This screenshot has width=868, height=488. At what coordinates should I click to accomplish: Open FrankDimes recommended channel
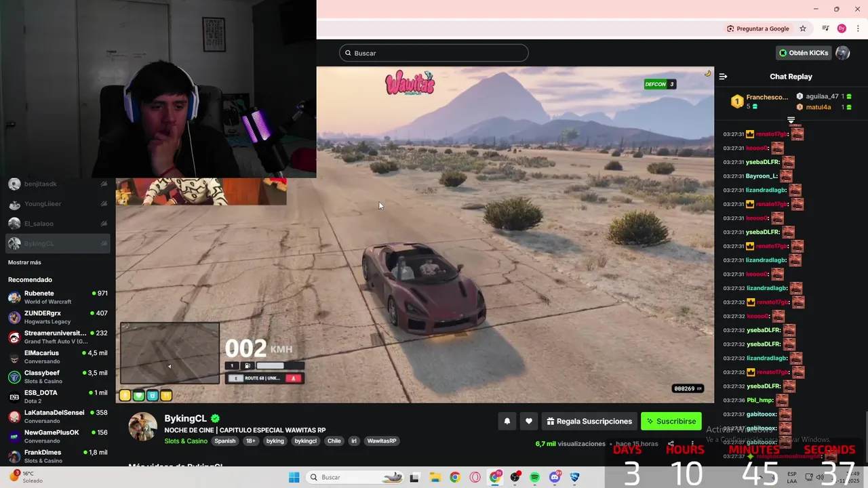pos(58,455)
